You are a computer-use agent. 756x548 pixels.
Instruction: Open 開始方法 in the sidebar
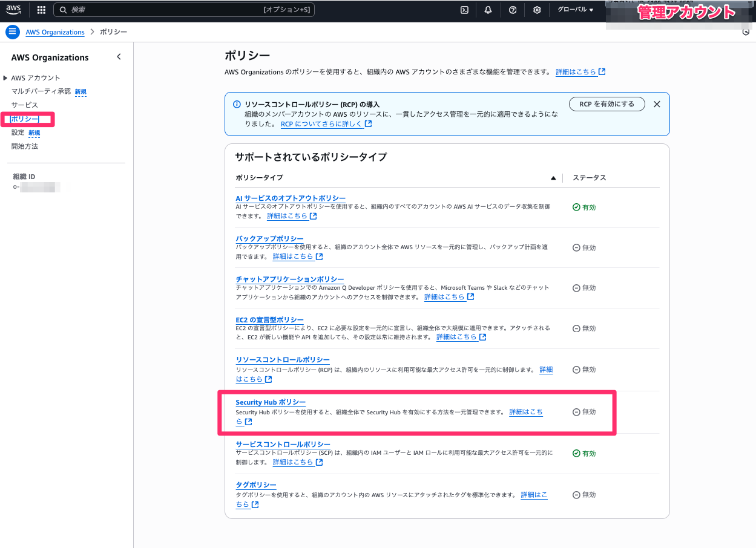[x=25, y=146]
